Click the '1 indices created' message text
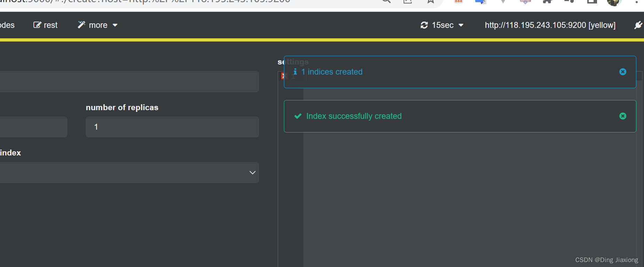The width and height of the screenshot is (644, 267). tap(332, 72)
